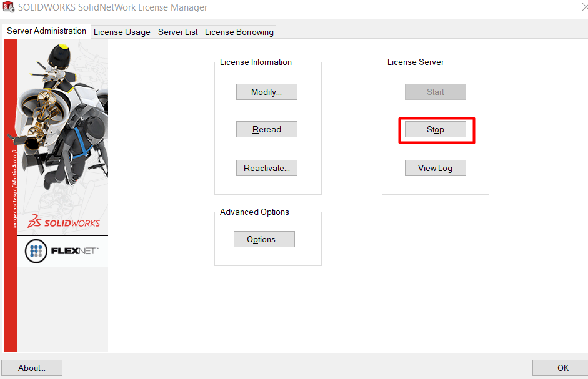This screenshot has width=588, height=379.
Task: Click the Reactivate... button
Action: [266, 168]
